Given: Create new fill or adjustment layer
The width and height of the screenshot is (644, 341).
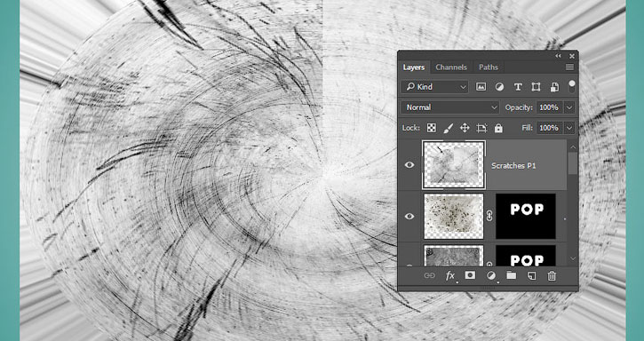Looking at the screenshot, I should (x=491, y=275).
